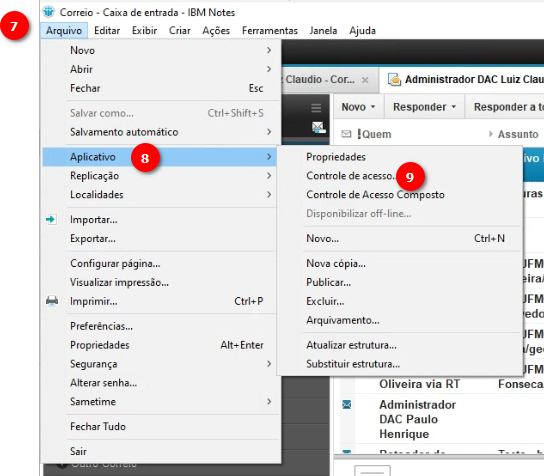Expand the Sametime submenu
The width and height of the screenshot is (544, 476).
point(160,401)
